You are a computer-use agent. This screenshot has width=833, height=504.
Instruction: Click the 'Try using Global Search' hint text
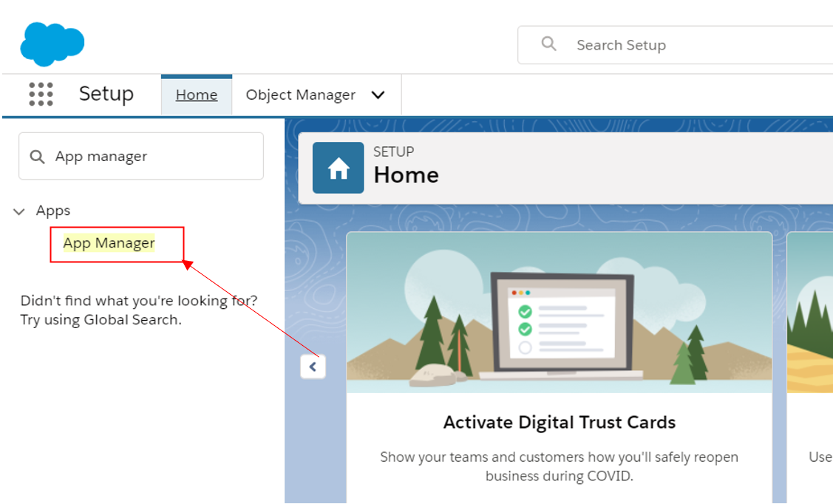(101, 320)
